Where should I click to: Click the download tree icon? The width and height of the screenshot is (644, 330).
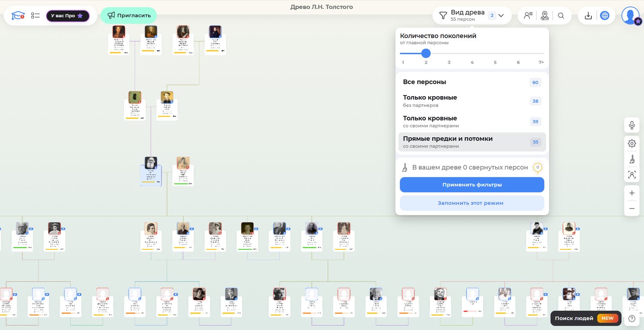click(x=589, y=16)
